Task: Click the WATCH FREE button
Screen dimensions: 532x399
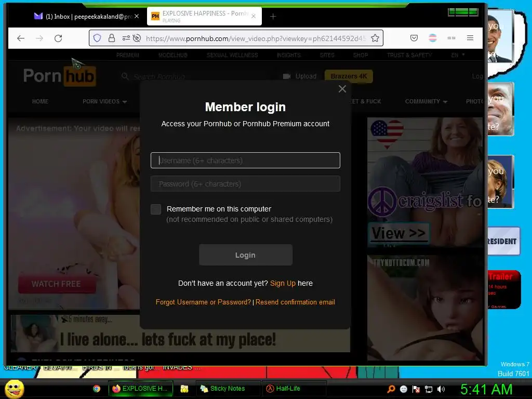Action: (x=57, y=284)
